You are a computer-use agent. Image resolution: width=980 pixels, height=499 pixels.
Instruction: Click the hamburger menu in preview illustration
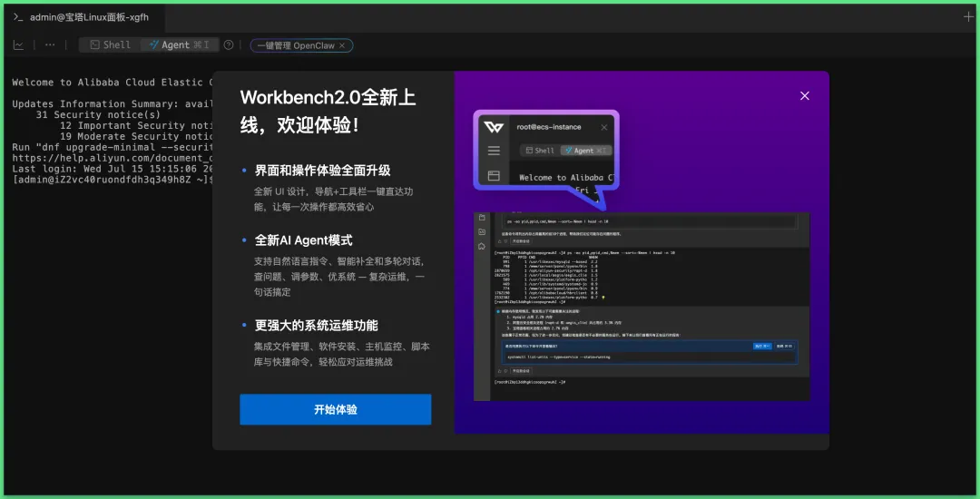click(x=494, y=151)
